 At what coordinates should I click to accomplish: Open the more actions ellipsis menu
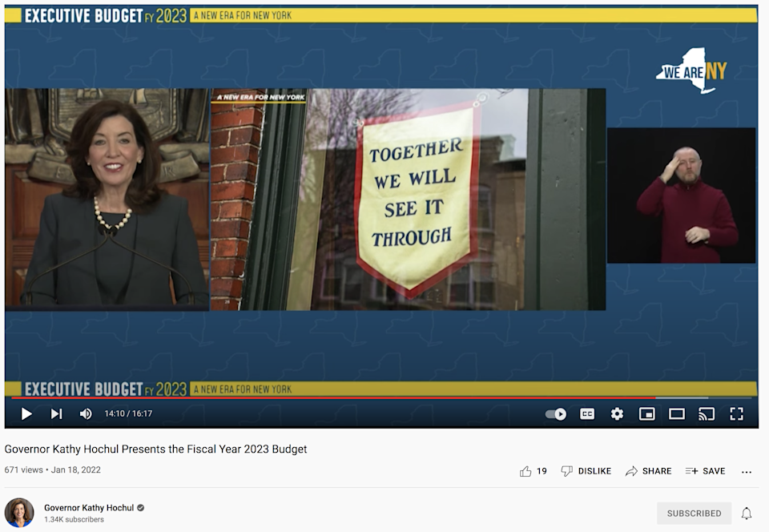(747, 472)
